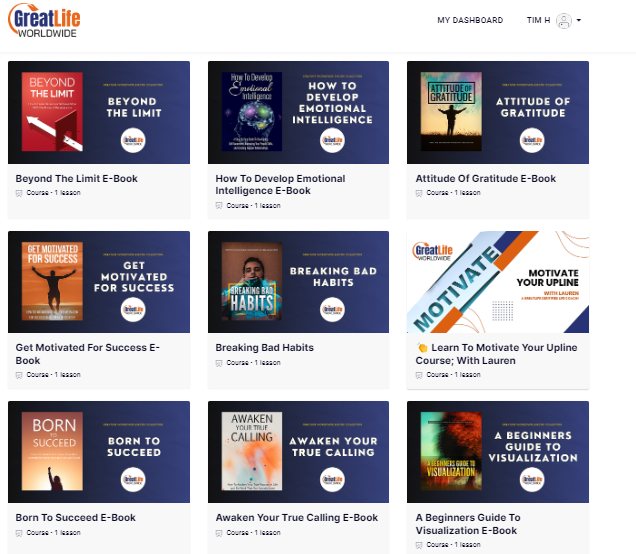The width and height of the screenshot is (636, 554).
Task: Click course icon under Born To Succeed
Action: (19, 533)
